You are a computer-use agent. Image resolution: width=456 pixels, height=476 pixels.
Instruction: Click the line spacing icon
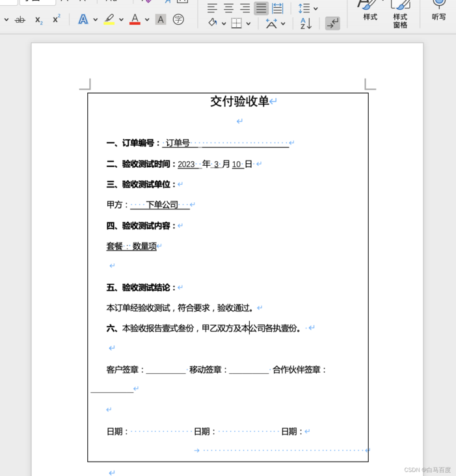pyautogui.click(x=304, y=8)
